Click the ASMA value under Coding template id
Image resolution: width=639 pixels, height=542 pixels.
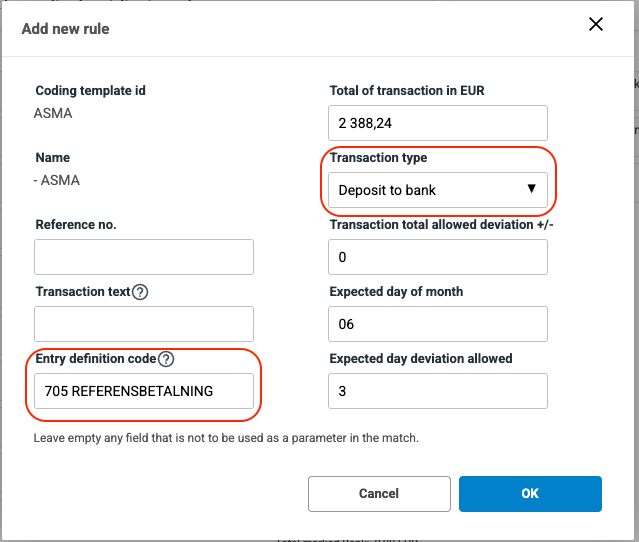54,113
